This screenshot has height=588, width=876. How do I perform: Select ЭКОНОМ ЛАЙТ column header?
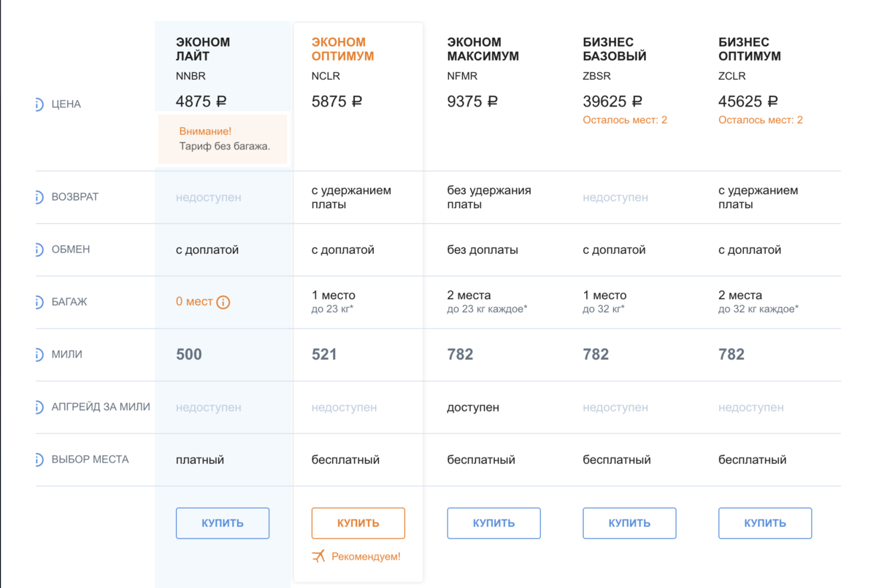coord(203,49)
